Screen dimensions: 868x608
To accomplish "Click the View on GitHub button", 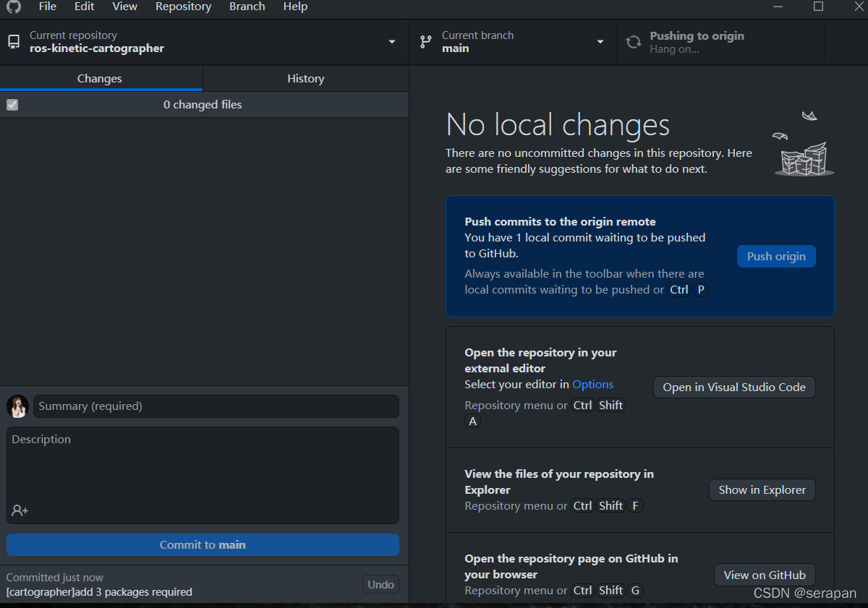I will point(765,575).
